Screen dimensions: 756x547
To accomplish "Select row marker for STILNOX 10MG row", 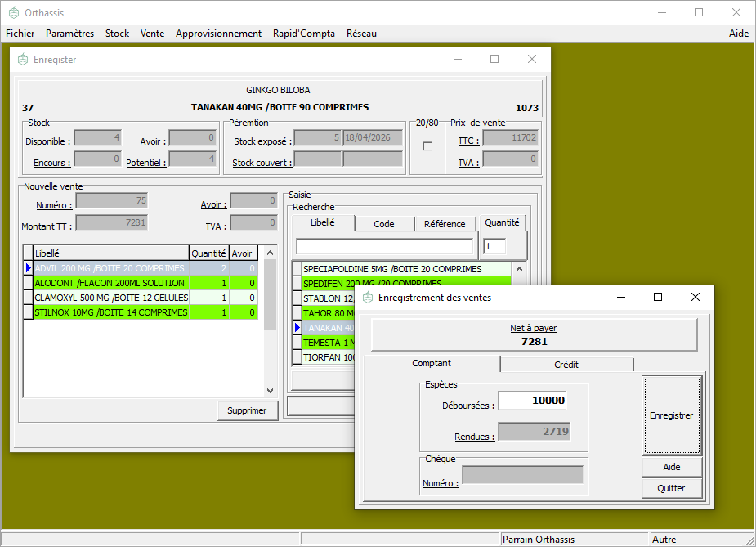I will point(29,312).
